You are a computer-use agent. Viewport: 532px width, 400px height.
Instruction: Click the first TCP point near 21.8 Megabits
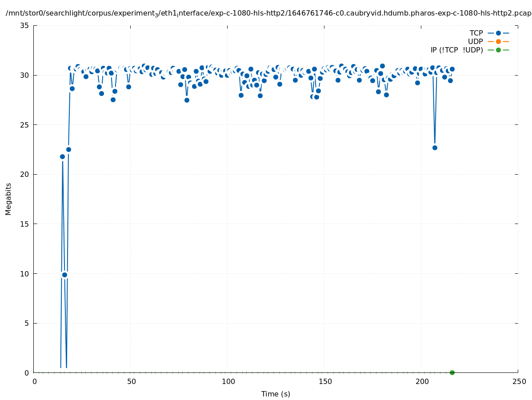click(x=62, y=156)
